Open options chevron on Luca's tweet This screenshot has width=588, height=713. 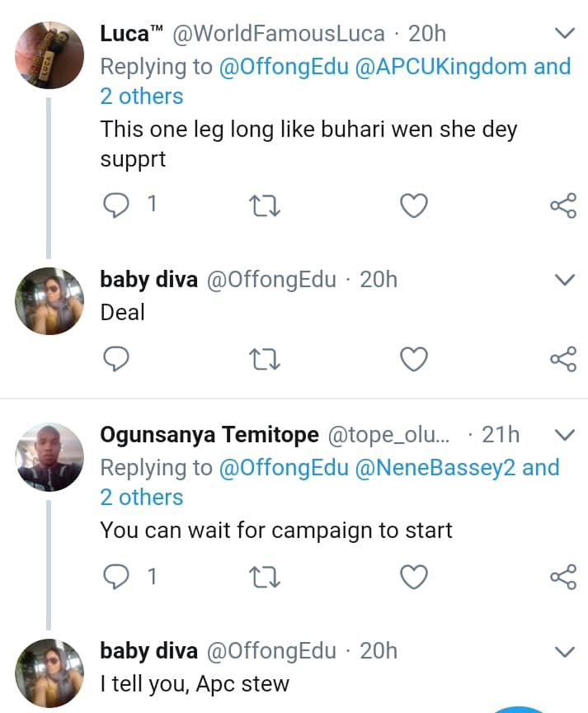click(x=564, y=34)
